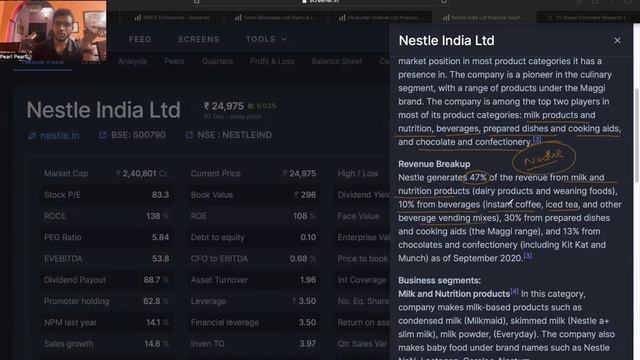Open reference [3] after September 2020
This screenshot has height=360, width=640.
point(527,256)
